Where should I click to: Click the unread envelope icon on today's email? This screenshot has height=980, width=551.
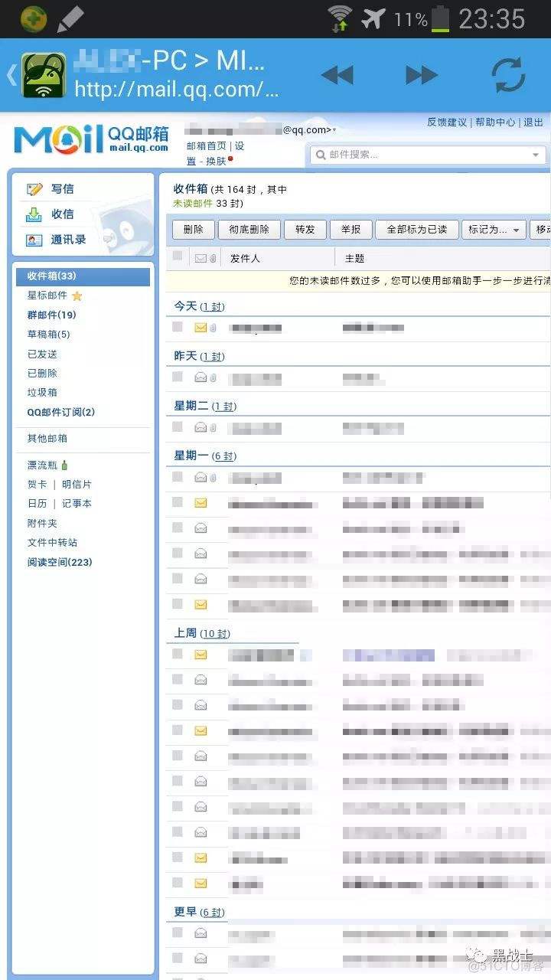click(x=201, y=328)
